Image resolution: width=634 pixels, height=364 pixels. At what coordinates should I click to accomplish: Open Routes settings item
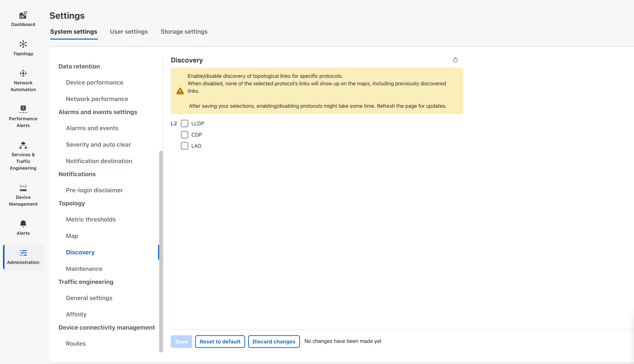pyautogui.click(x=76, y=344)
